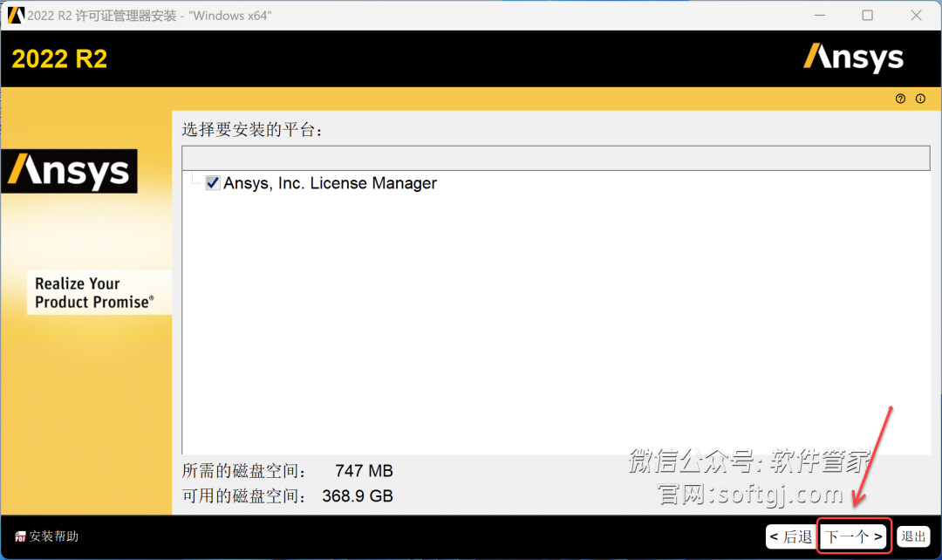Select the Ansys, Inc. License Manager label

click(x=330, y=183)
